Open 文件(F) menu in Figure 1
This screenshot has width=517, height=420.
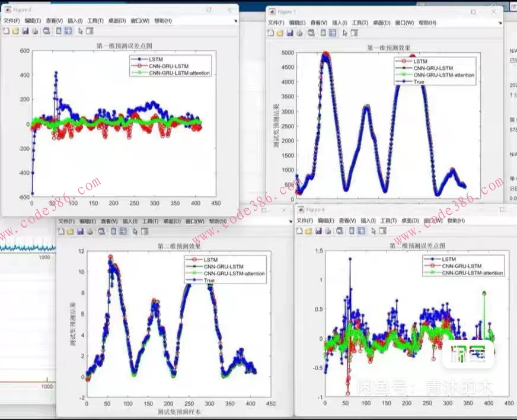coord(276,23)
